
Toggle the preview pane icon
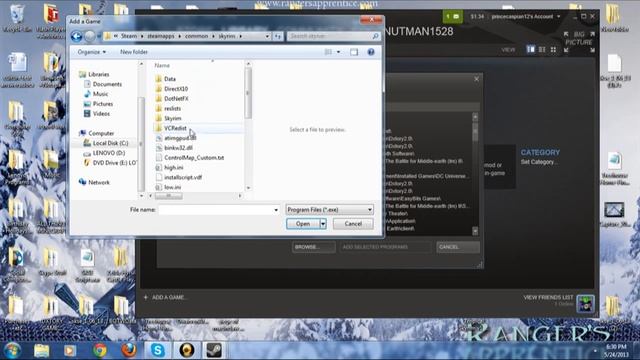[x=354, y=52]
